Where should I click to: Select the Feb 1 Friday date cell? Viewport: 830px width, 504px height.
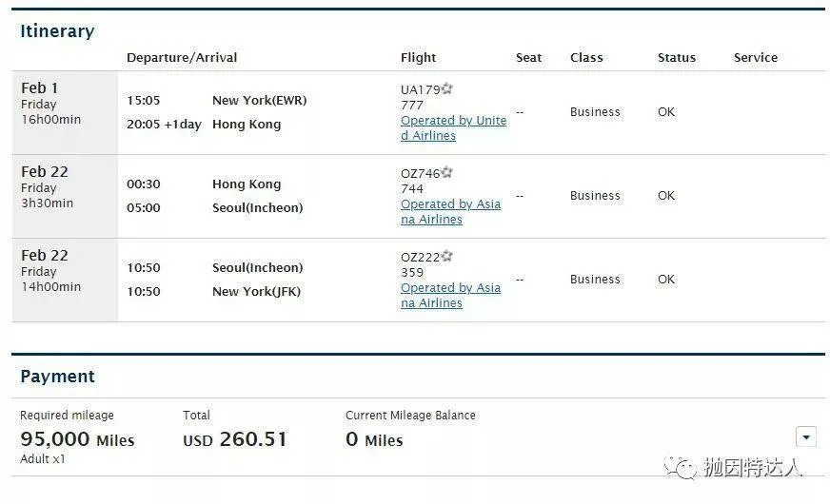point(65,112)
